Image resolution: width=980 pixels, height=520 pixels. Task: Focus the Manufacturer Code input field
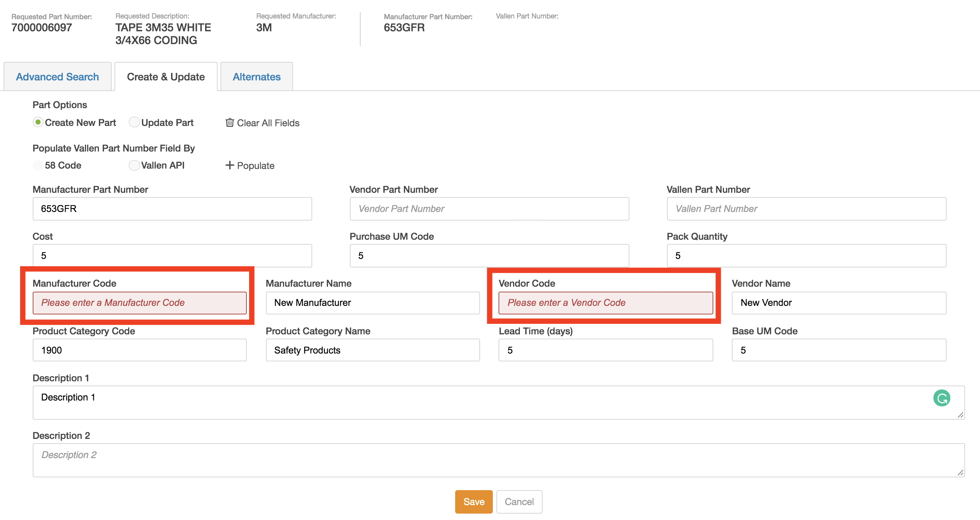pos(139,303)
